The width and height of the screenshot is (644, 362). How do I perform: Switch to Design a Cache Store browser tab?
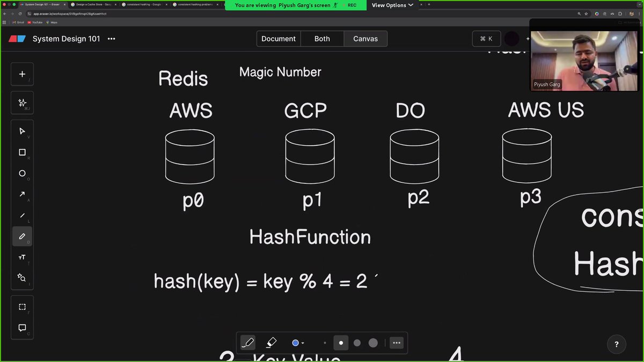[93, 4]
